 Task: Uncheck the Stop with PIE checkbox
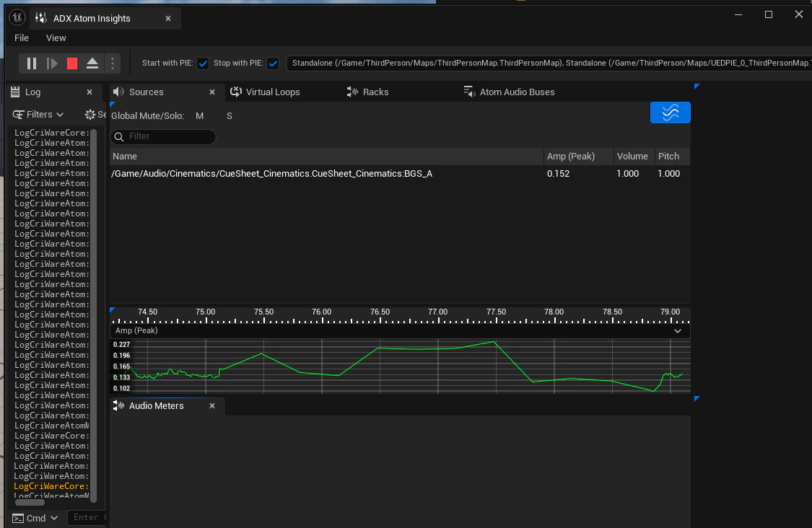(x=273, y=63)
